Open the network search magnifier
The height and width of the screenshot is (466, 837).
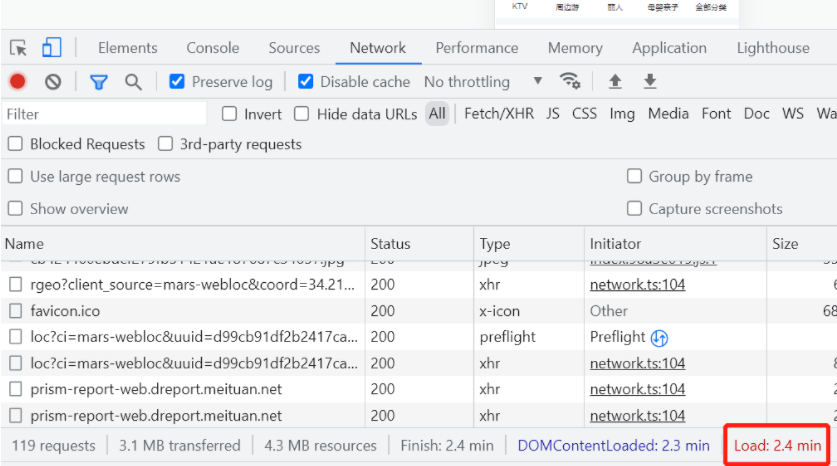pos(133,82)
